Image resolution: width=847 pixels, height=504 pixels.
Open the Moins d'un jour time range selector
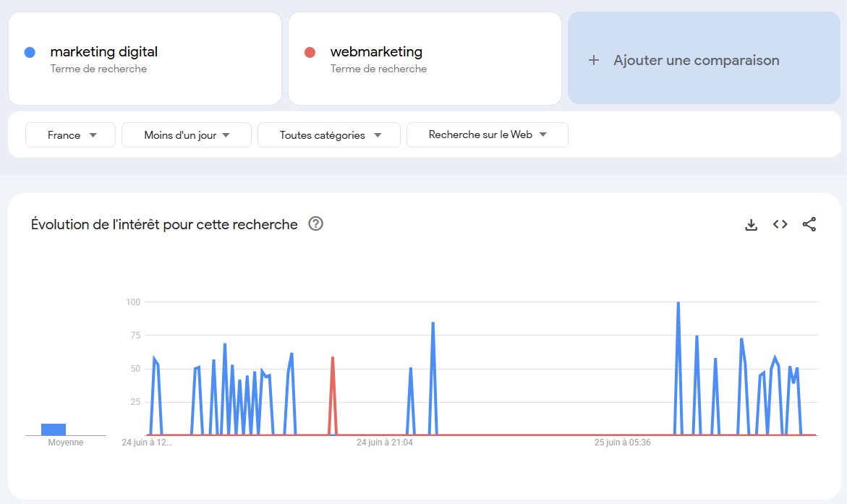pos(186,134)
